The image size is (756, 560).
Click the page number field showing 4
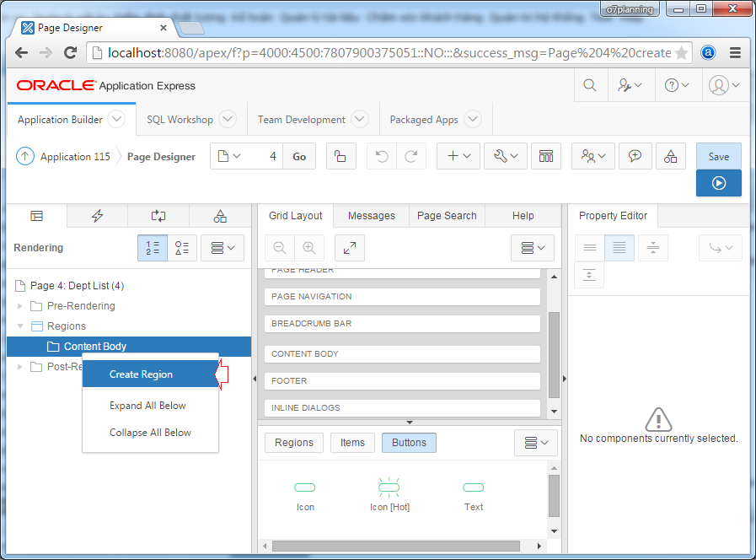click(x=266, y=156)
